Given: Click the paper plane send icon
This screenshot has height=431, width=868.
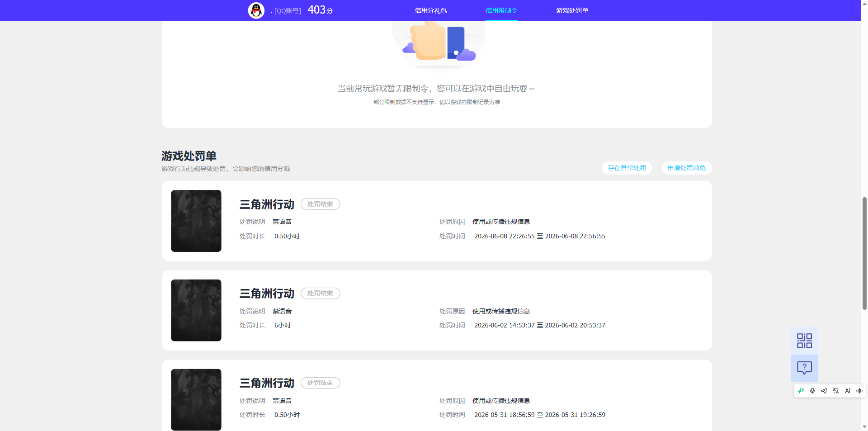Looking at the screenshot, I should pyautogui.click(x=824, y=391).
